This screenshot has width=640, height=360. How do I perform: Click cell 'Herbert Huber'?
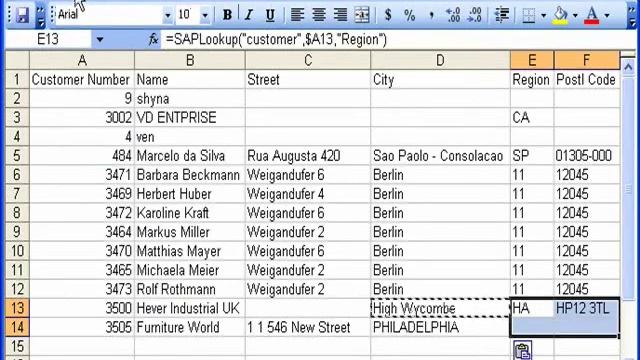pos(190,193)
